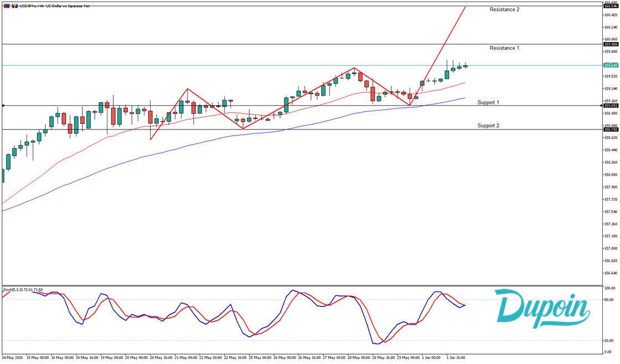Click the 157.900 price scale value
The image size is (620, 364).
click(x=611, y=187)
